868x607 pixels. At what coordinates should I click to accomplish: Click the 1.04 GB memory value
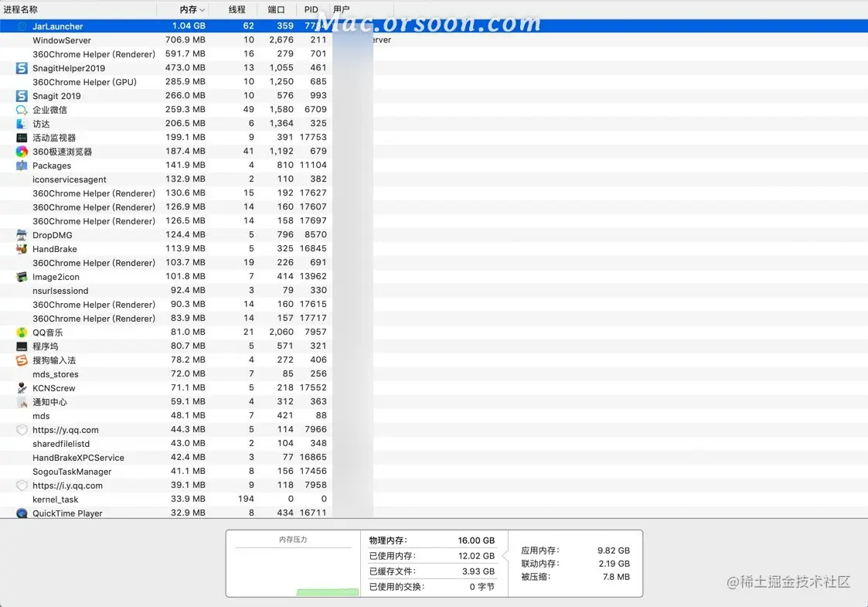[189, 26]
